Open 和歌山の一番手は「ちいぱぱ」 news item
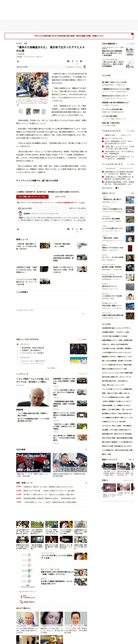The width and height of the screenshot is (138, 644). [49, 487]
